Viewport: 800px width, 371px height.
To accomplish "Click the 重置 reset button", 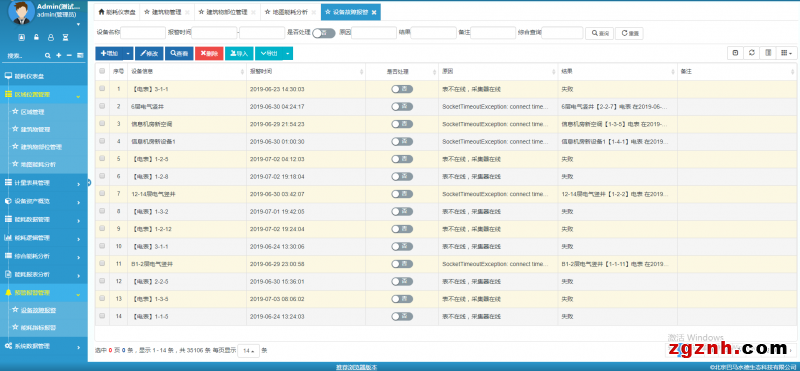I will tap(629, 33).
